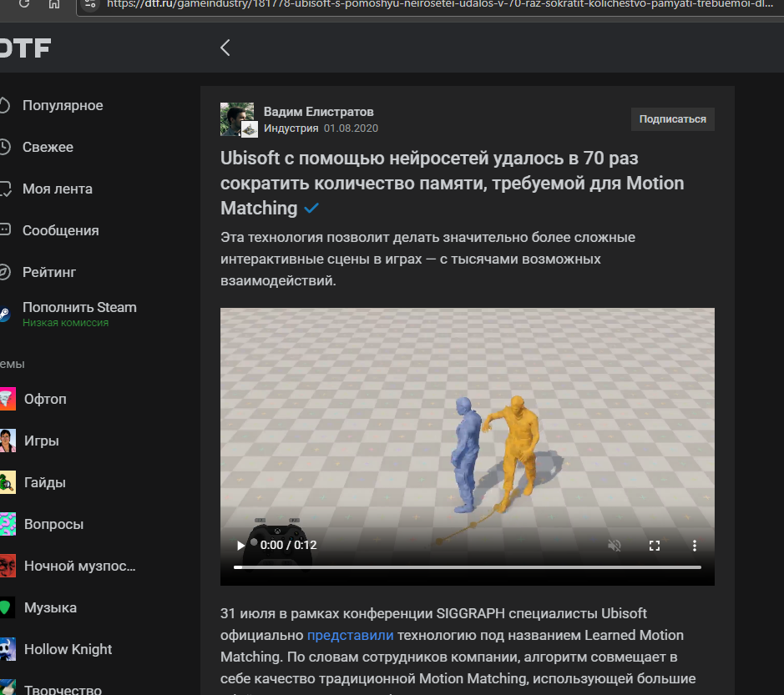784x695 pixels.
Task: Open the Hollow Knight topic
Action: (68, 649)
